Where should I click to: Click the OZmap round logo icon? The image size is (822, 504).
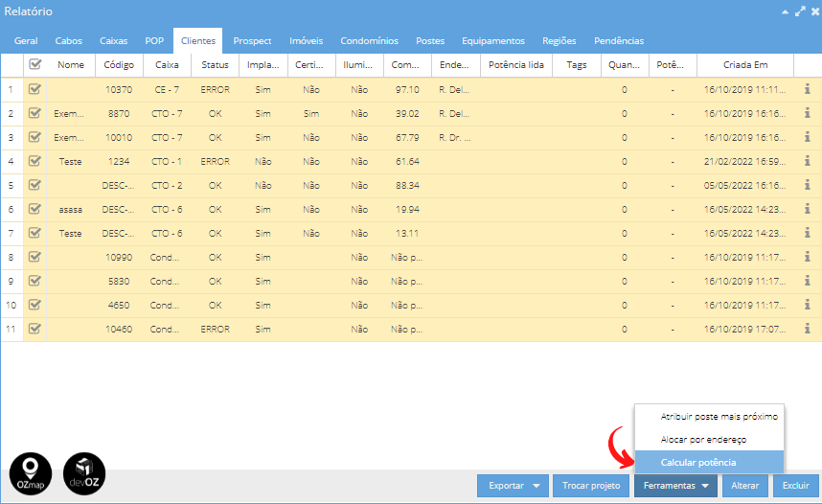31,473
